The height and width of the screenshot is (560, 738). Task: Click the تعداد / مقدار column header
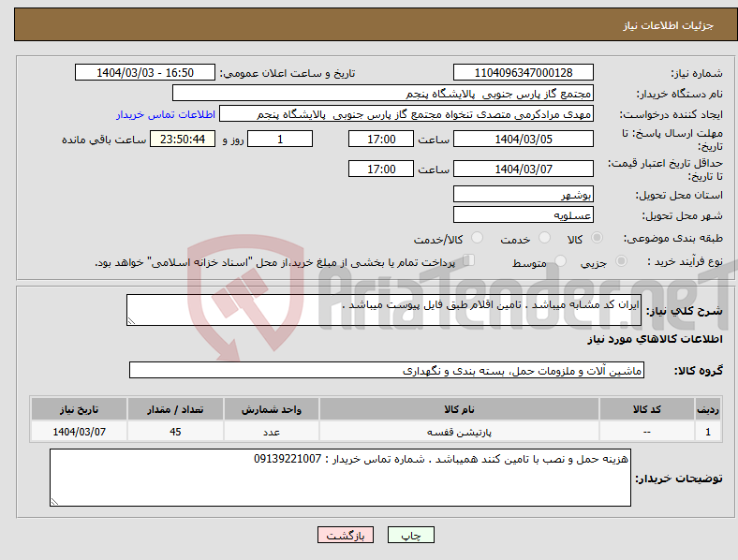(175, 409)
